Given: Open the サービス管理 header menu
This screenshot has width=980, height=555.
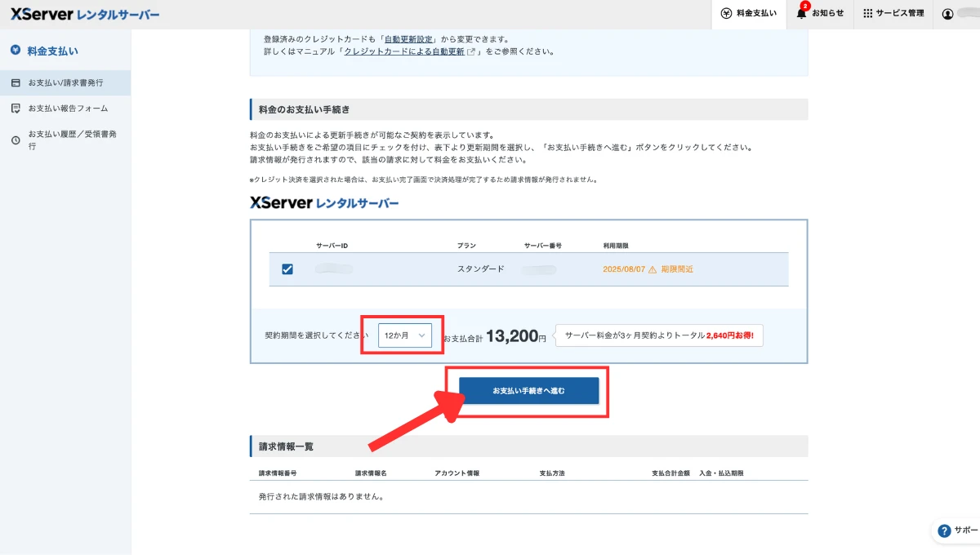Looking at the screenshot, I should coord(894,14).
